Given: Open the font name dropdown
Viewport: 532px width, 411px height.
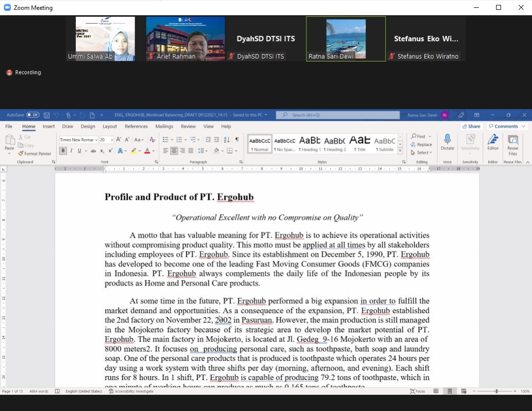Looking at the screenshot, I should coord(97,140).
